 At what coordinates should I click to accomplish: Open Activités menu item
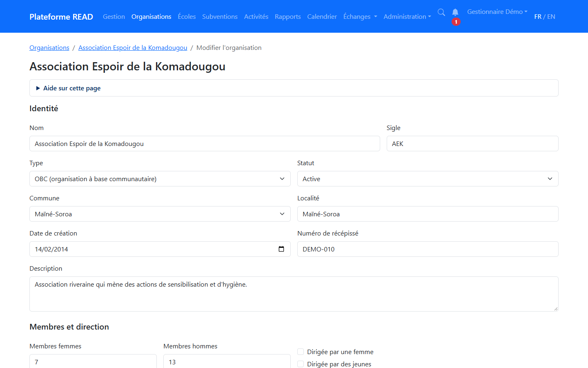click(256, 16)
